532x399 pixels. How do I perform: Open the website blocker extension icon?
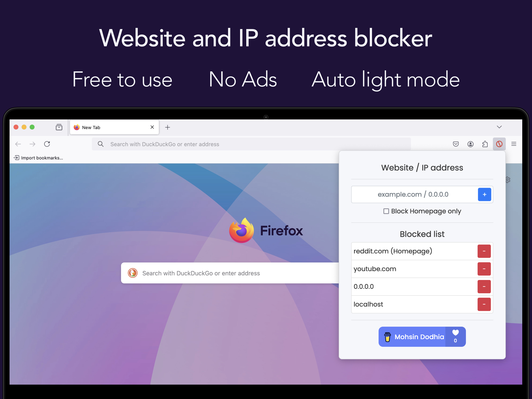(499, 144)
